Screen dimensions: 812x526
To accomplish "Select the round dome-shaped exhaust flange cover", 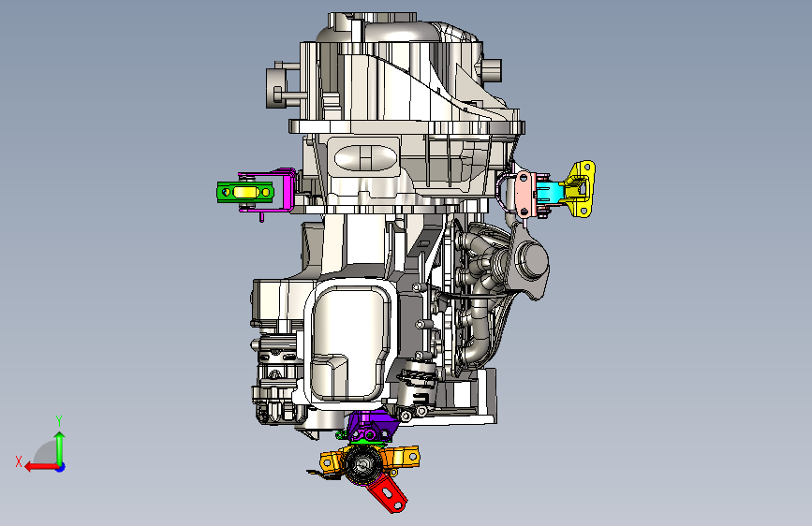I will coord(532,259).
